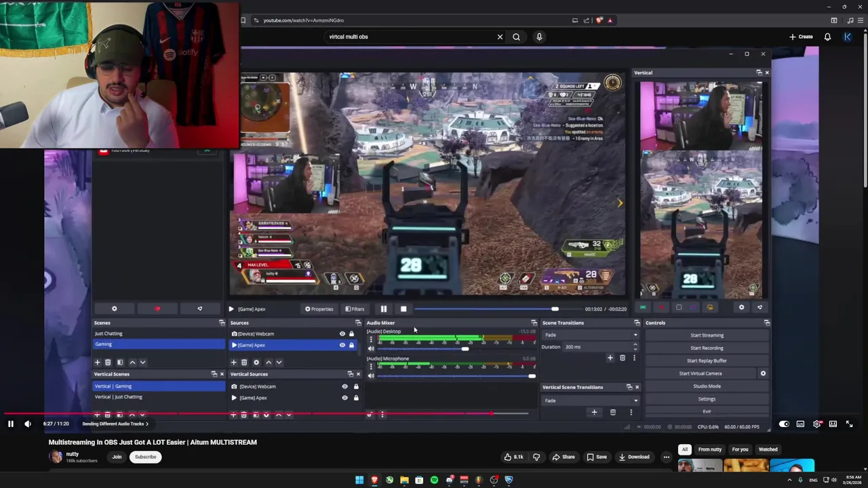Viewport: 868px width, 488px height.
Task: Toggle lock on [Device] Webcam in Sources
Action: tap(351, 334)
